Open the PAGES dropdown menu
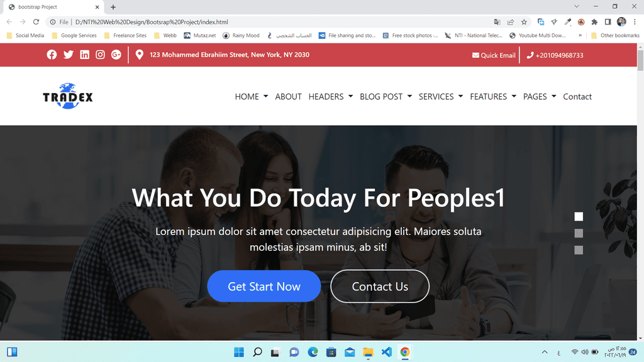Viewport: 644px width, 362px height. pos(540,96)
